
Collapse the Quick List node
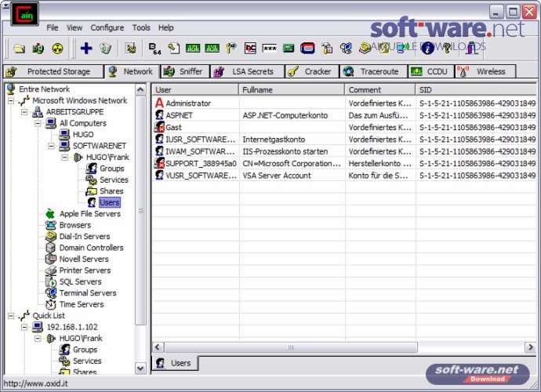coord(11,316)
